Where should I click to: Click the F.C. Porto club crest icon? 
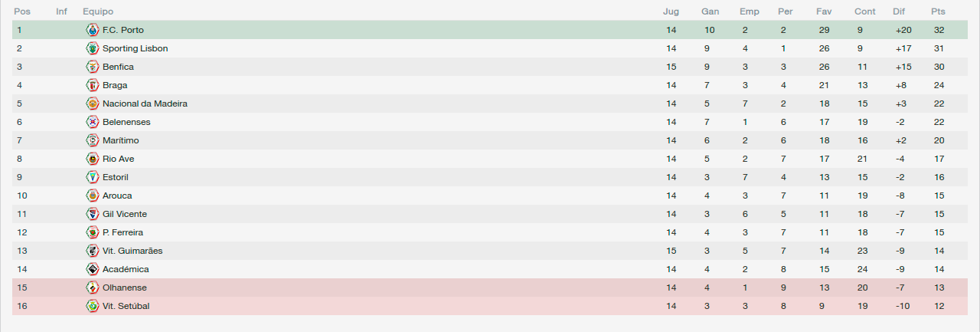click(x=93, y=30)
